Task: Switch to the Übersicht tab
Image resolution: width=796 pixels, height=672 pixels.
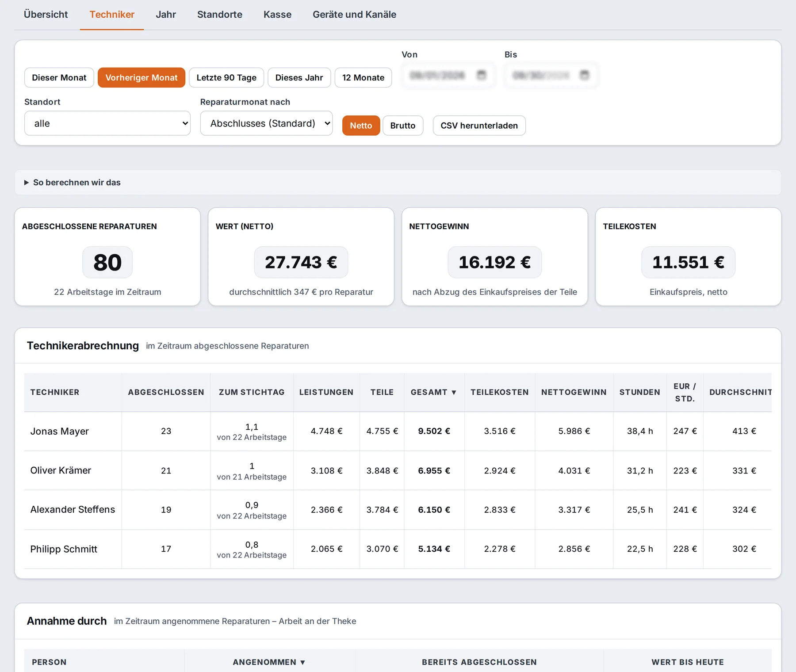Action: (x=46, y=15)
